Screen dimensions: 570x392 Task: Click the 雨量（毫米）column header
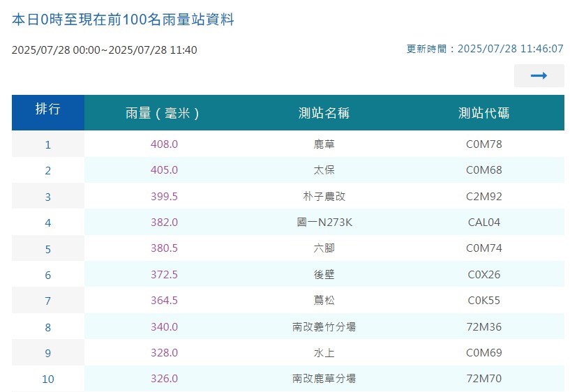point(164,113)
